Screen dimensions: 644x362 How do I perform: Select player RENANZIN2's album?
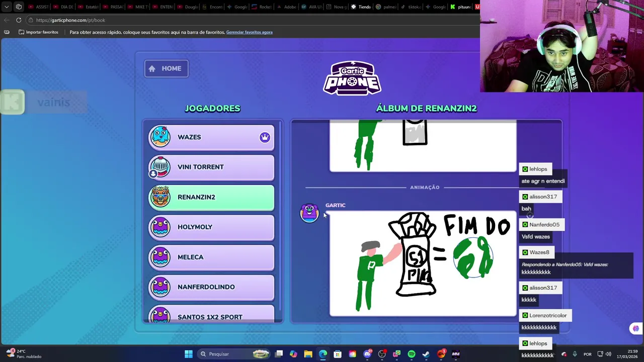[211, 197]
